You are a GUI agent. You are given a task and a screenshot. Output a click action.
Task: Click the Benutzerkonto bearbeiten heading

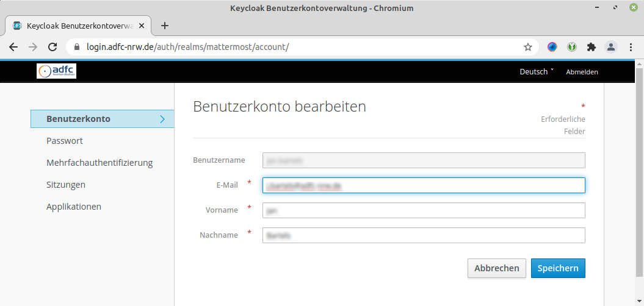(x=280, y=107)
